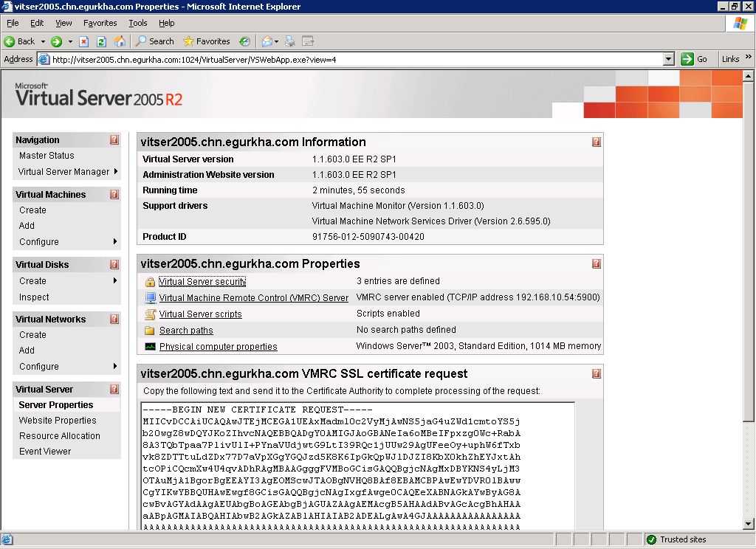Viewport: 756px width, 549px height.
Task: Click the page scrollbar up arrow
Action: point(749,76)
